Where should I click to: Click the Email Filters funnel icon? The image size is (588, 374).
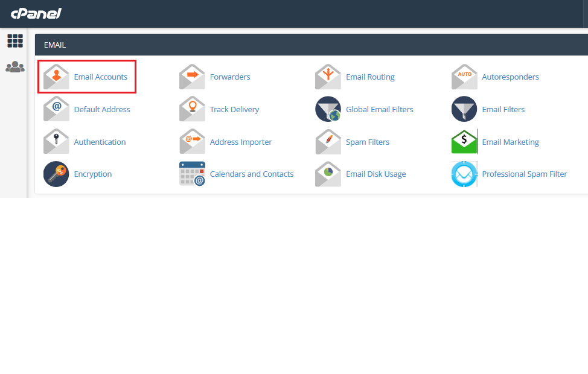click(x=464, y=109)
